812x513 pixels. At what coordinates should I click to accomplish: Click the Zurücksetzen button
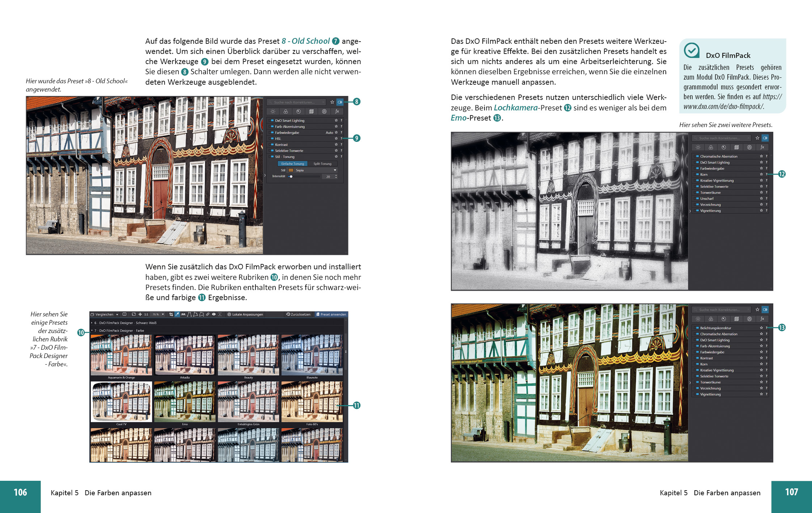[298, 314]
